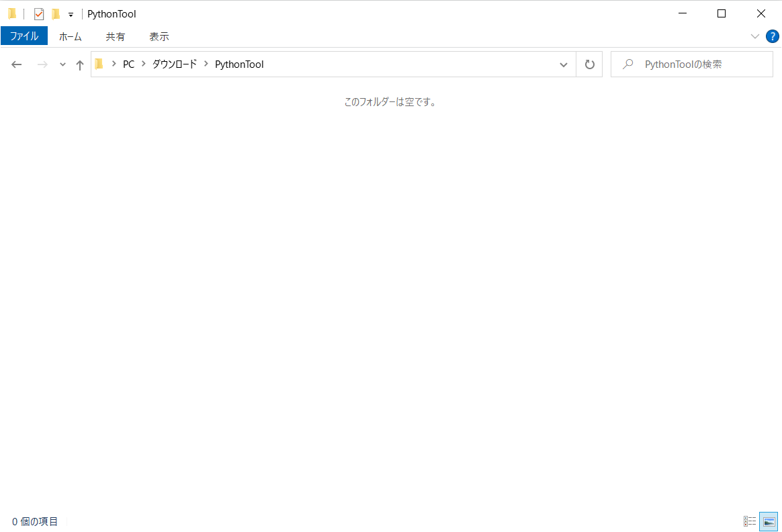Click the search magnifier icon
Image resolution: width=782 pixels, height=532 pixels.
coord(627,64)
